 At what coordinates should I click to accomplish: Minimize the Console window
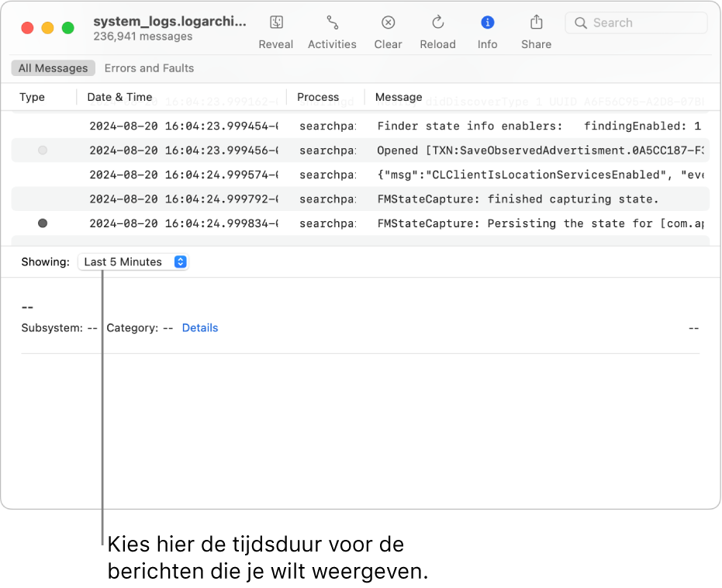[x=48, y=28]
